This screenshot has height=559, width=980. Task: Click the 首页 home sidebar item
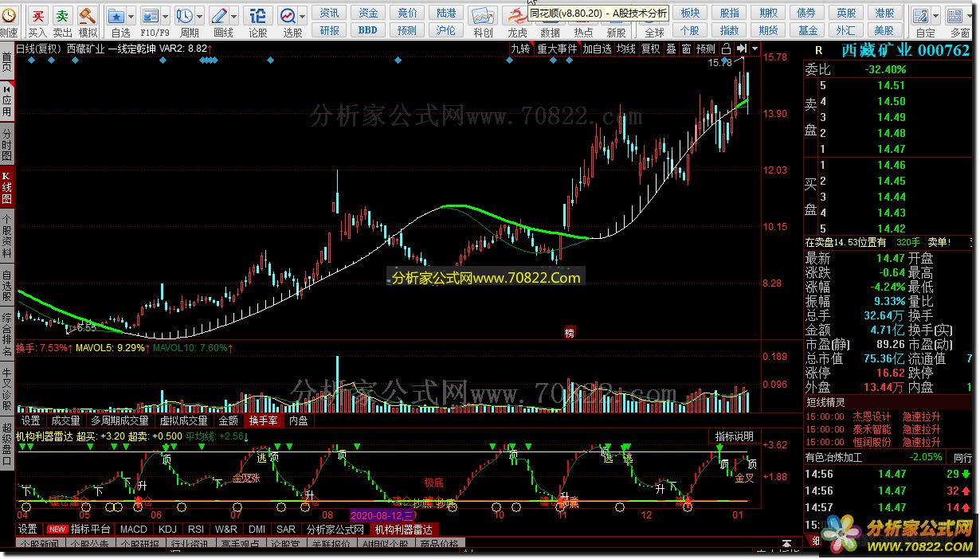(7, 61)
